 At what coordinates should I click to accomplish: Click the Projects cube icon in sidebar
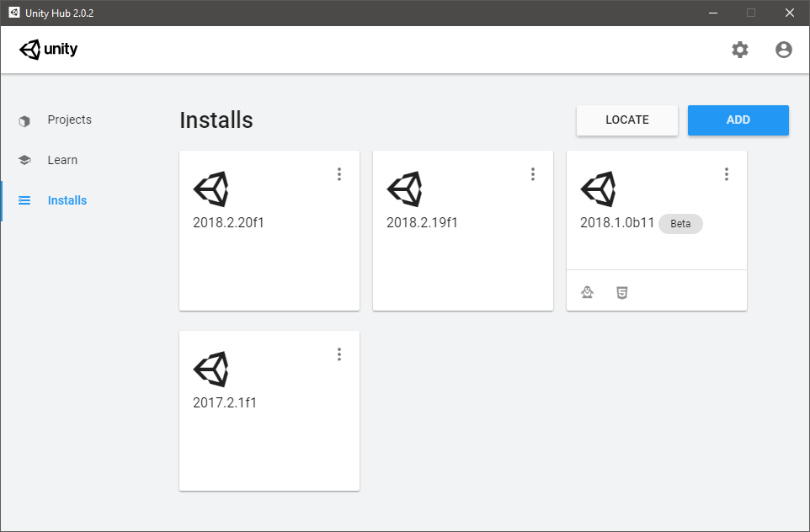24,120
